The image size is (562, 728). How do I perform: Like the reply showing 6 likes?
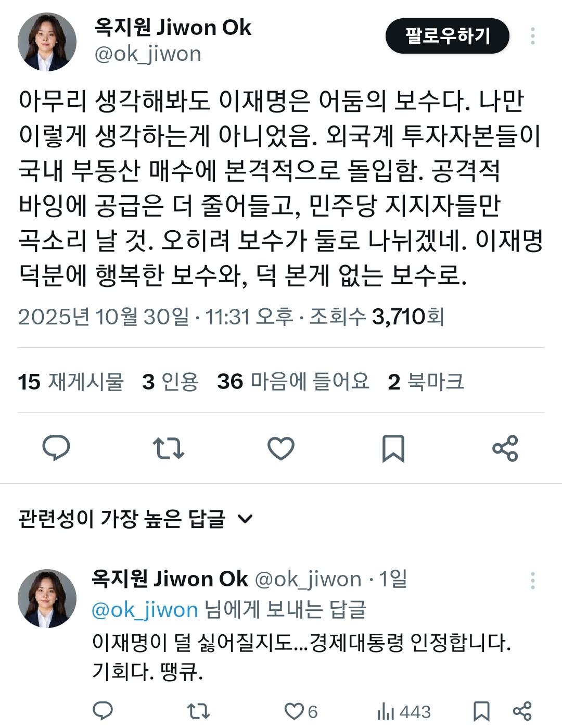301,711
